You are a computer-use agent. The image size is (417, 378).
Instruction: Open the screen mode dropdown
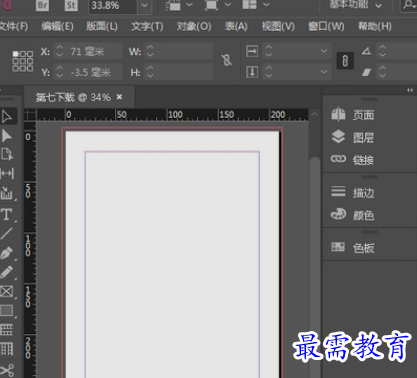coord(228,5)
